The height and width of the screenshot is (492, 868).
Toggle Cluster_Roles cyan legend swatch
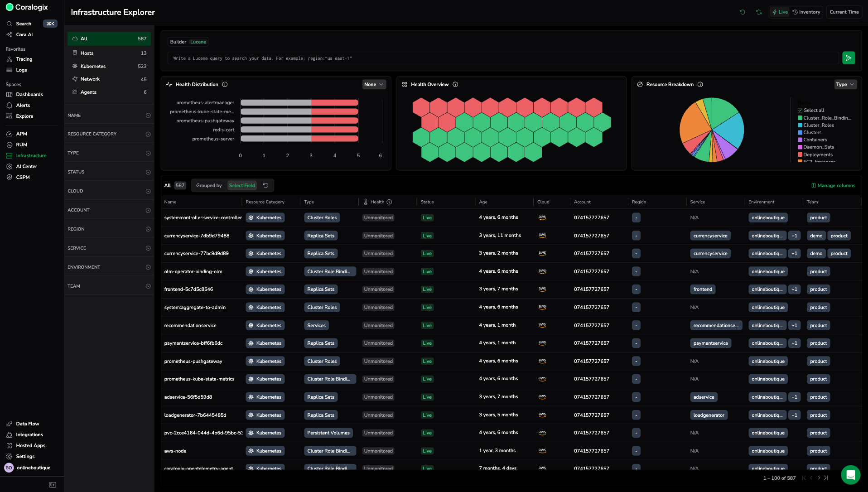800,125
